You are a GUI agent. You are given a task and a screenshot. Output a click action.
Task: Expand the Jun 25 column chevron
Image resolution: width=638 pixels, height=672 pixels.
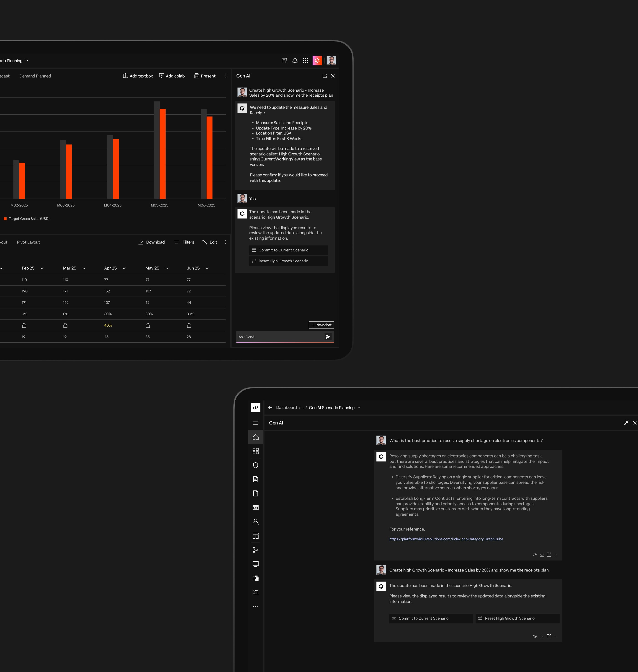click(x=207, y=269)
